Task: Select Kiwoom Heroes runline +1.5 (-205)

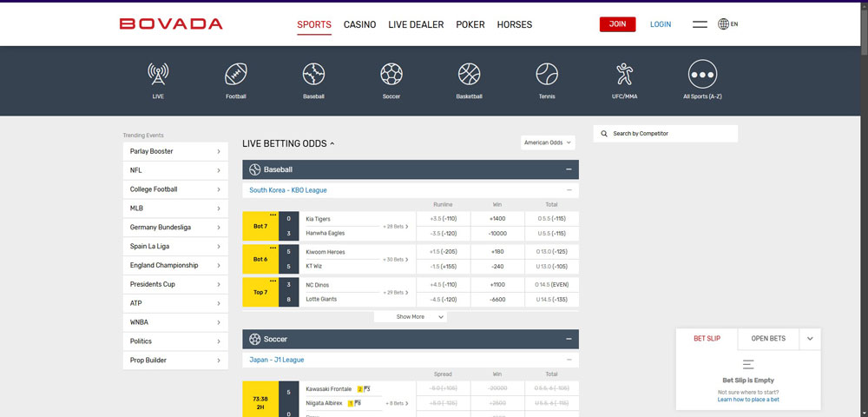Action: tap(443, 252)
